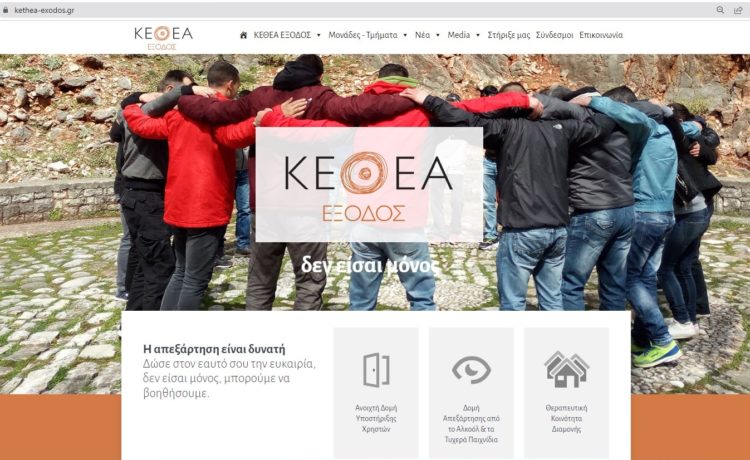Image resolution: width=750 pixels, height=460 pixels.
Task: Click the share icon in the address bar
Action: pos(738,10)
